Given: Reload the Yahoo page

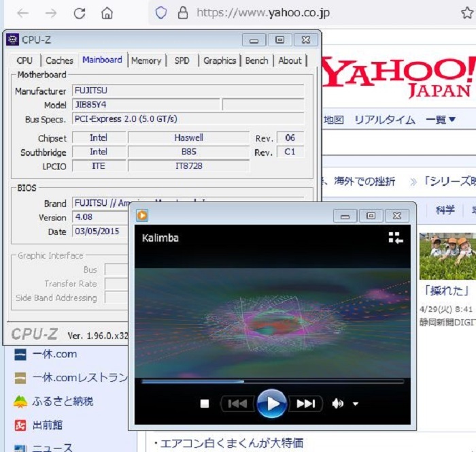Looking at the screenshot, I should click(80, 14).
